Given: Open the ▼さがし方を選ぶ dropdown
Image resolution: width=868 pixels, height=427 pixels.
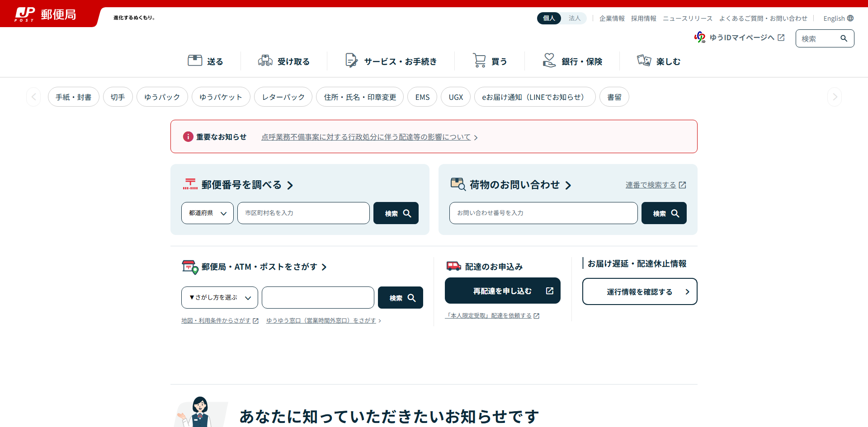Looking at the screenshot, I should [x=220, y=297].
